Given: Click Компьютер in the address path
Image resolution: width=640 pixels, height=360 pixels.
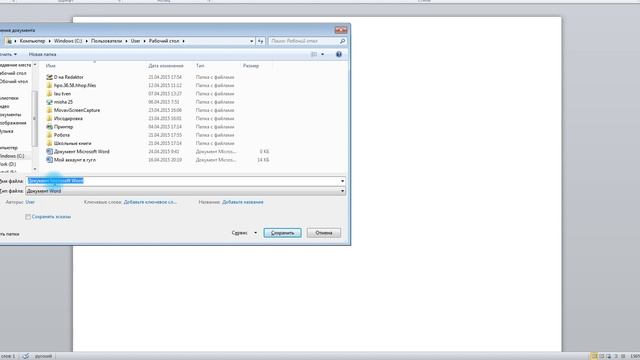Looking at the screenshot, I should tap(32, 41).
